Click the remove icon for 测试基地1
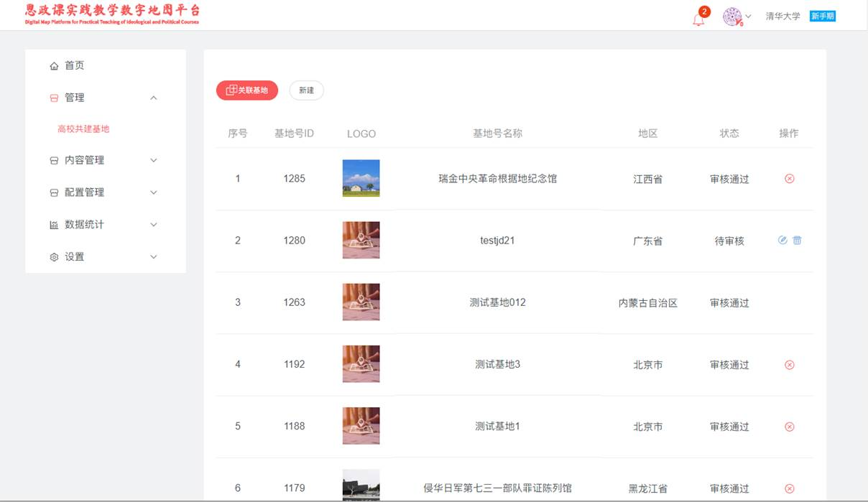The height and width of the screenshot is (502, 868). pyautogui.click(x=789, y=427)
